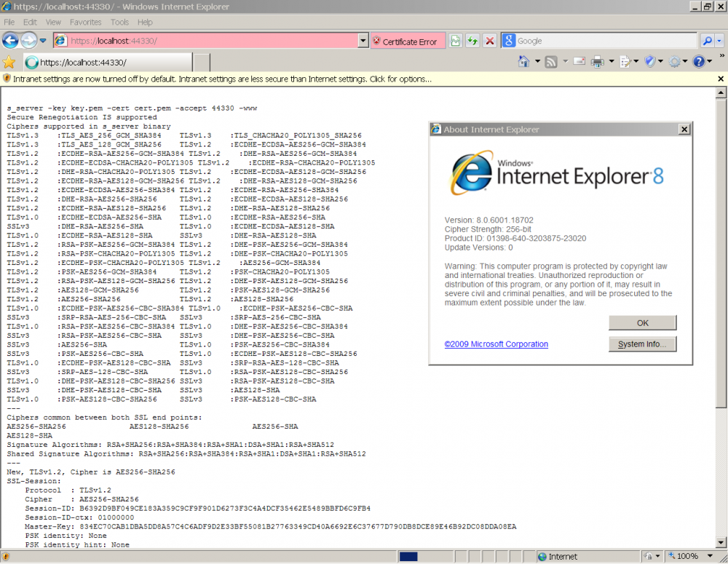Click the Print icon in command bar
The height and width of the screenshot is (564, 728).
(x=598, y=62)
